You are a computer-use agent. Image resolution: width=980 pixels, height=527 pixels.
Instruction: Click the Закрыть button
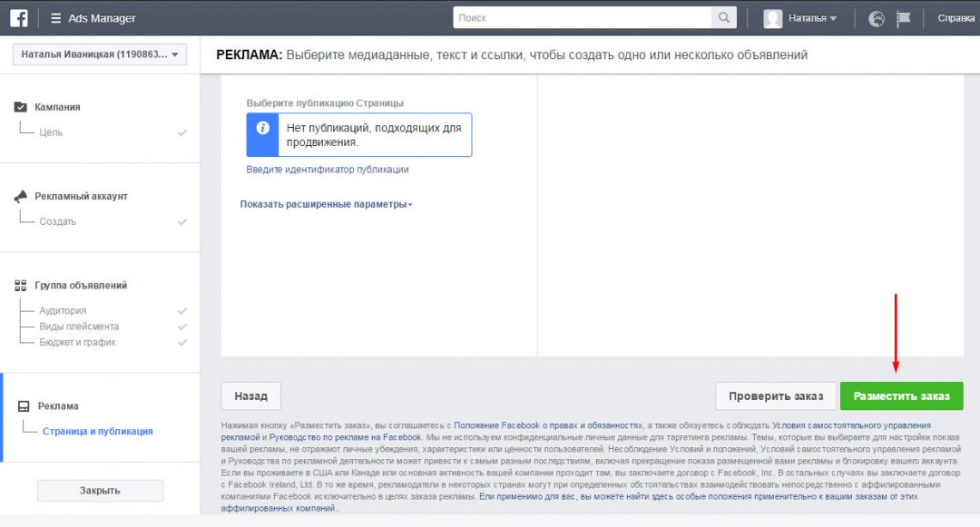[100, 490]
